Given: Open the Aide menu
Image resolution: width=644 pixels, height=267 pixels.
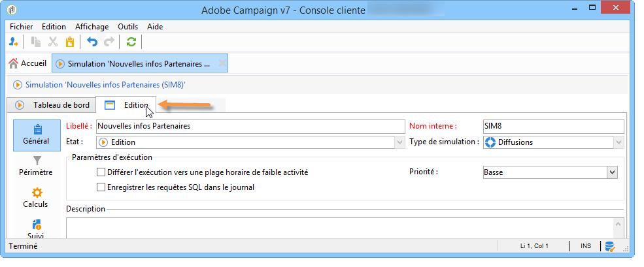Looking at the screenshot, I should tap(155, 27).
